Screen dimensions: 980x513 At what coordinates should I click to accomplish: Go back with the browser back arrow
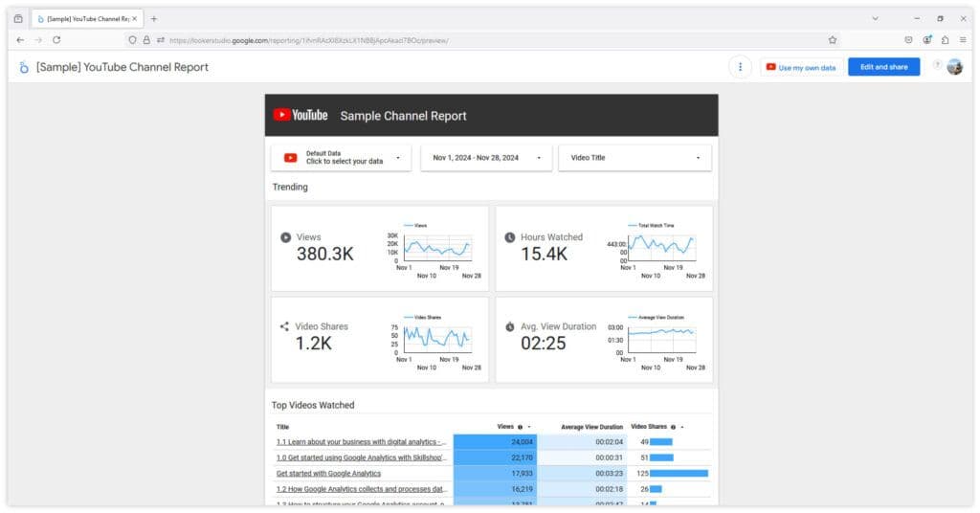(x=20, y=40)
